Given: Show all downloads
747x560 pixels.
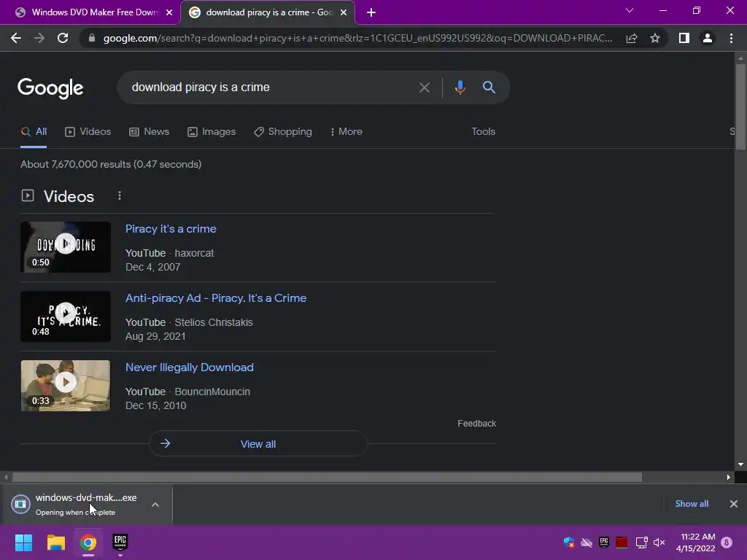Looking at the screenshot, I should click(692, 504).
